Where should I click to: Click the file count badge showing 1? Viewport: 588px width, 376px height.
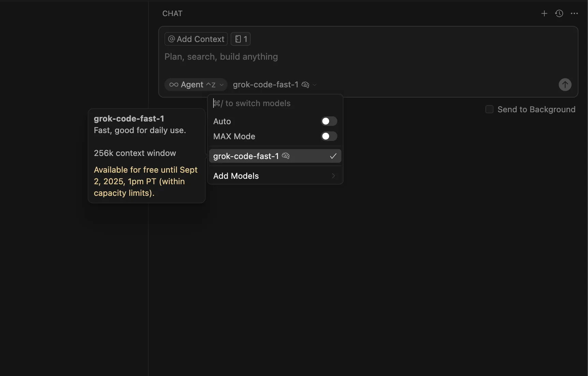click(x=241, y=39)
